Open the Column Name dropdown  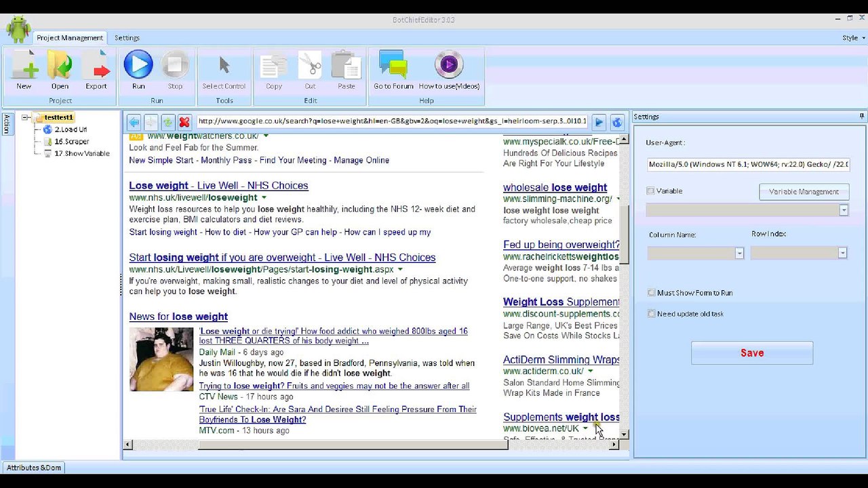(x=739, y=253)
